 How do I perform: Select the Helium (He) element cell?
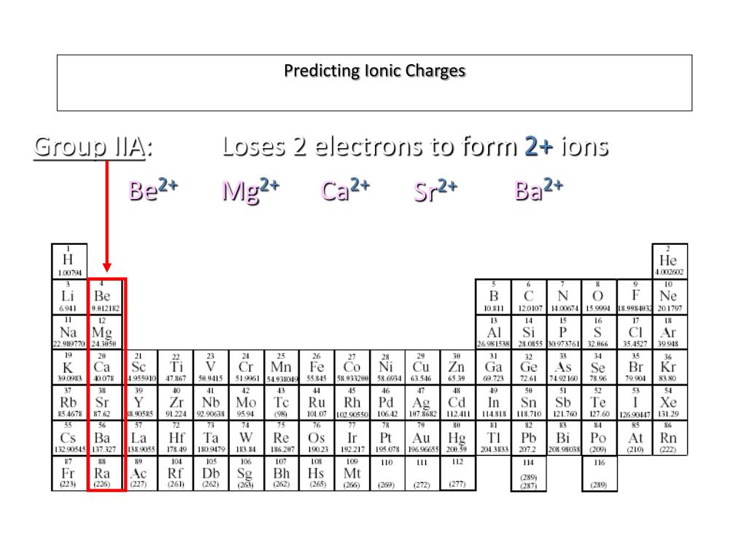click(x=670, y=261)
